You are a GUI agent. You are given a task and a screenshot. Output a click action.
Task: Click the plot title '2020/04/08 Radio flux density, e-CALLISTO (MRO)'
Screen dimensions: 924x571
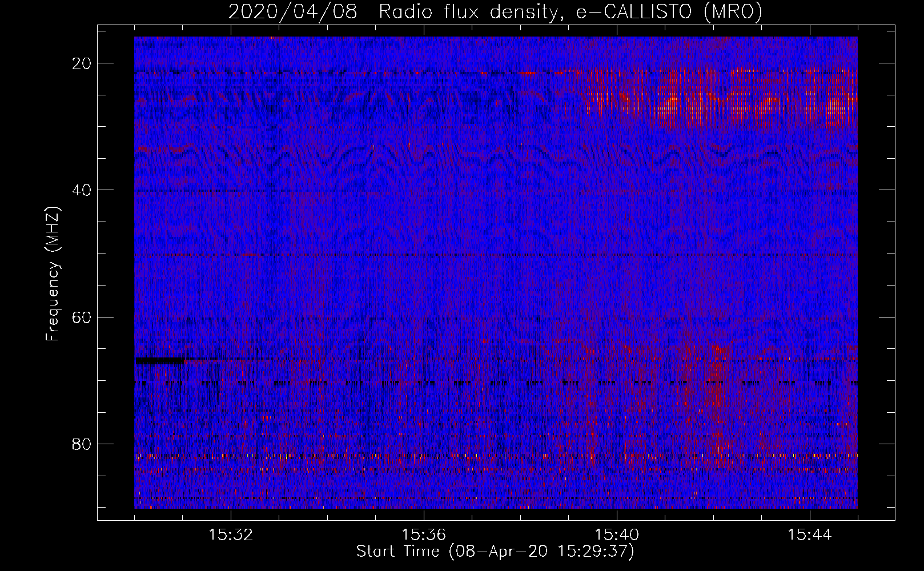click(x=495, y=12)
